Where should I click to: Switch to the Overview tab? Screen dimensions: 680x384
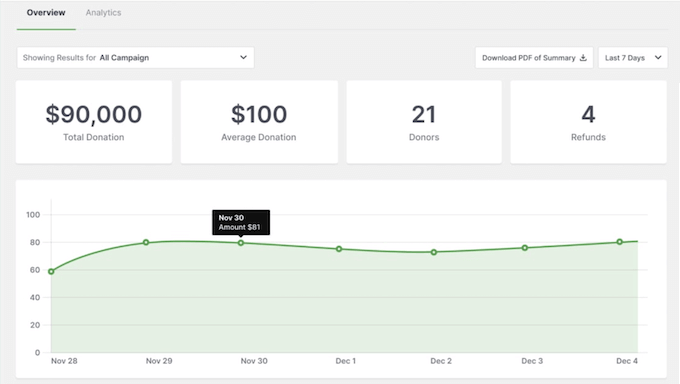pyautogui.click(x=46, y=13)
